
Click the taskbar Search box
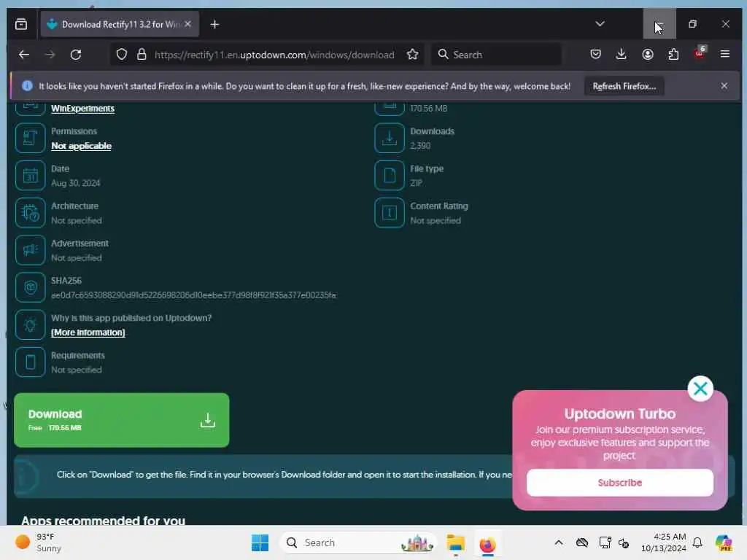click(358, 542)
